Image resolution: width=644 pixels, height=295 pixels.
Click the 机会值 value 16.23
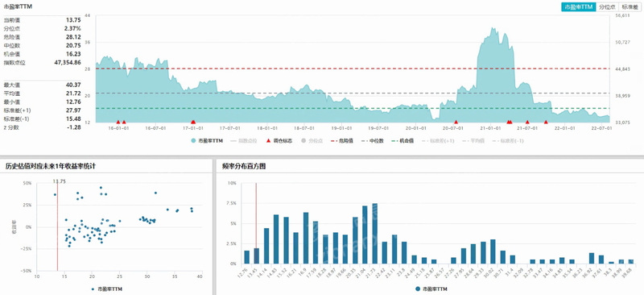tap(73, 54)
